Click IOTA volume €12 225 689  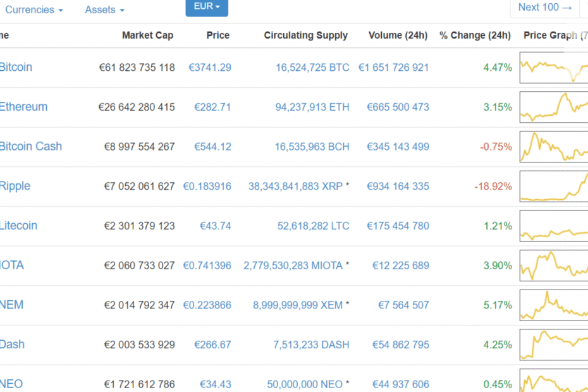(x=400, y=266)
